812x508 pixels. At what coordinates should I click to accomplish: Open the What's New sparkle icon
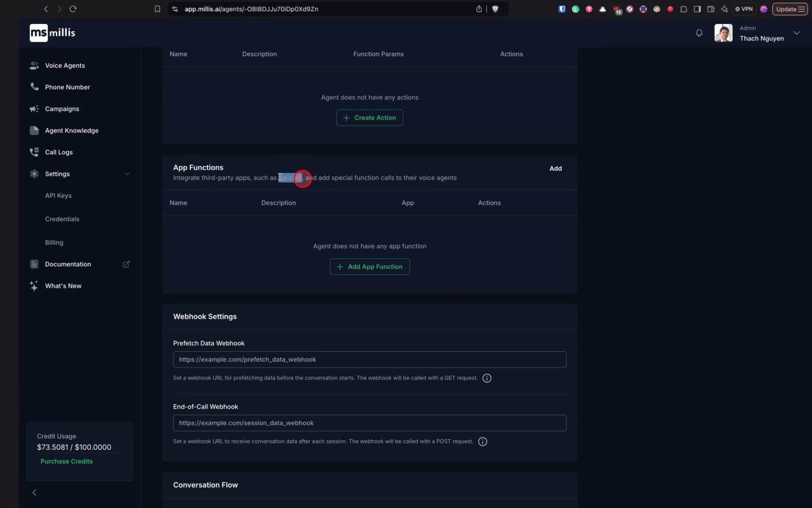[x=33, y=286]
